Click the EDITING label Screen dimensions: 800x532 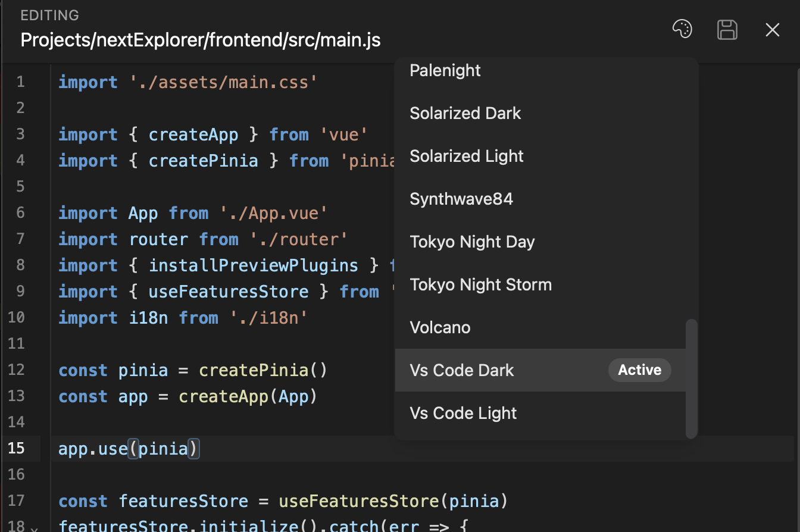[x=49, y=15]
